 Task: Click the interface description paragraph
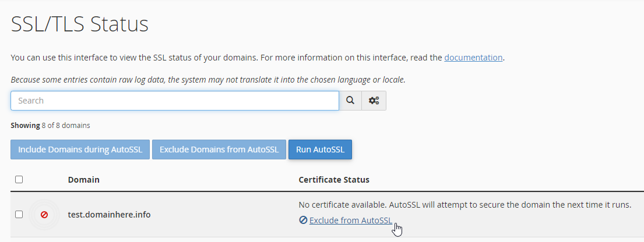(x=258, y=58)
